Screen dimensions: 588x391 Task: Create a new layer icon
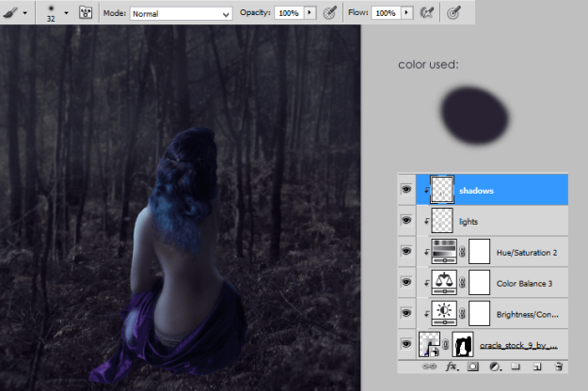pos(537,367)
